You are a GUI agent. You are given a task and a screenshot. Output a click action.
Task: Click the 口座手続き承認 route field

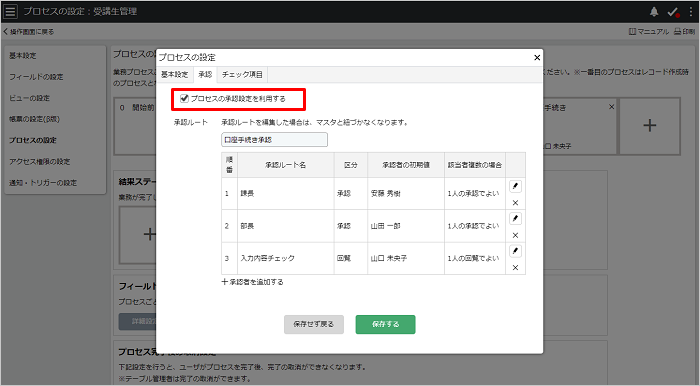274,140
